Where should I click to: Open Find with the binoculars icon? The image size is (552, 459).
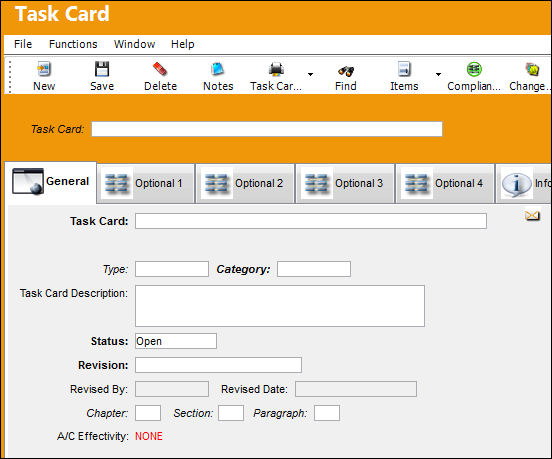click(346, 71)
